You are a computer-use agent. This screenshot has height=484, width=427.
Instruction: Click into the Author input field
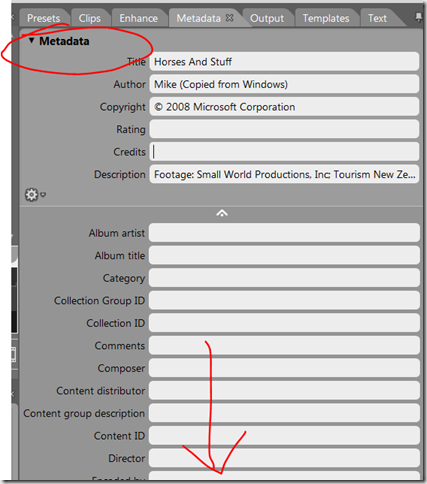(x=284, y=84)
